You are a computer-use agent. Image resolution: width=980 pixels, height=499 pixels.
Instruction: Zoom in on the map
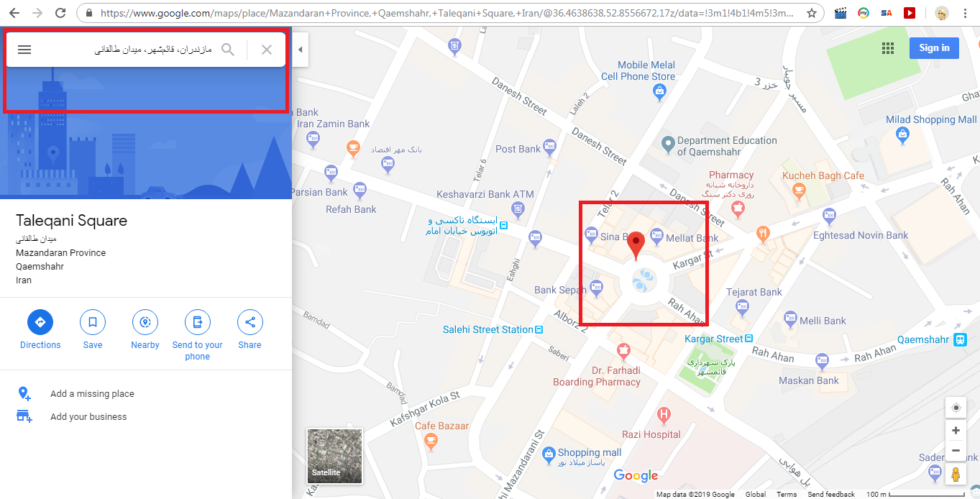coord(956,431)
